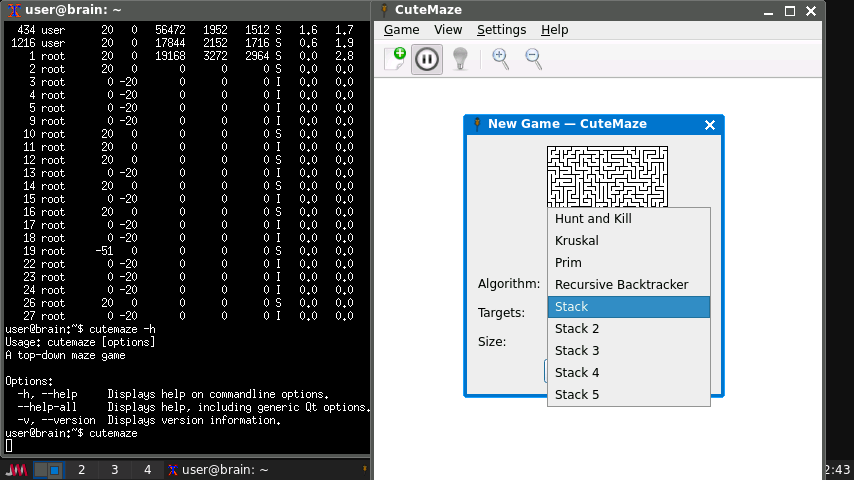Open the Help menu
Image resolution: width=854 pixels, height=480 pixels.
pyautogui.click(x=554, y=30)
